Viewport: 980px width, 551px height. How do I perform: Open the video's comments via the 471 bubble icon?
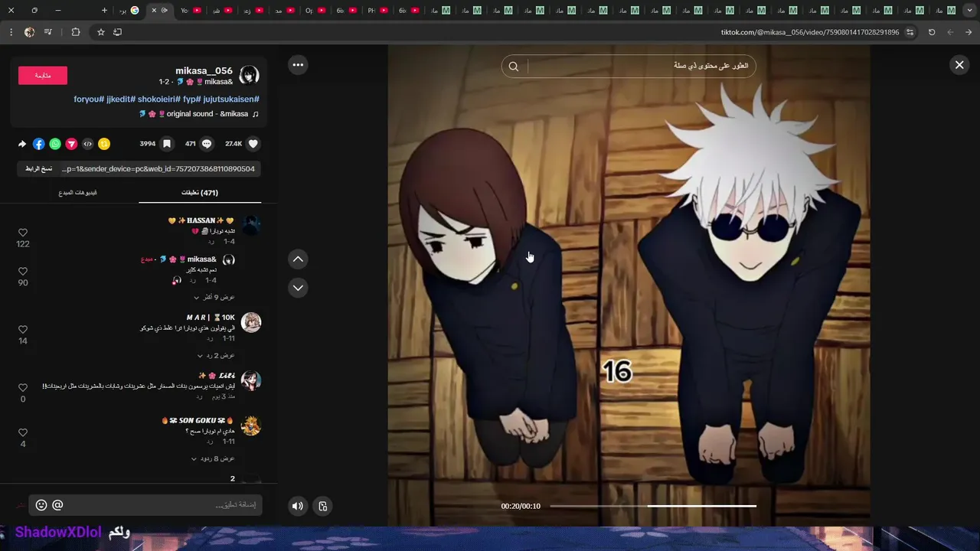(207, 144)
